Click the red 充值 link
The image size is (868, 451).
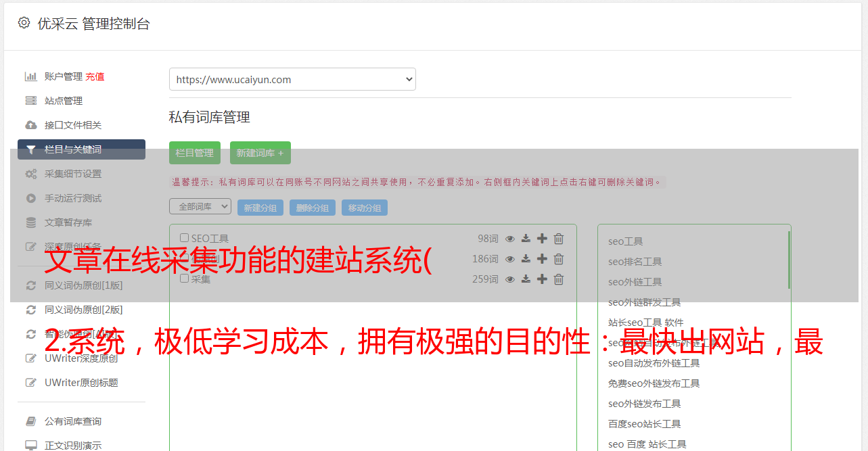pos(95,76)
